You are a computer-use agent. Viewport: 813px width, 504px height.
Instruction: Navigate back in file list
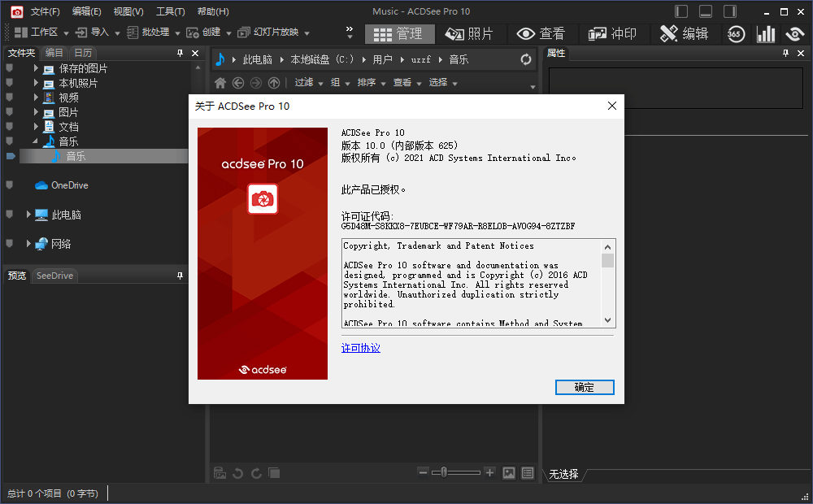238,82
